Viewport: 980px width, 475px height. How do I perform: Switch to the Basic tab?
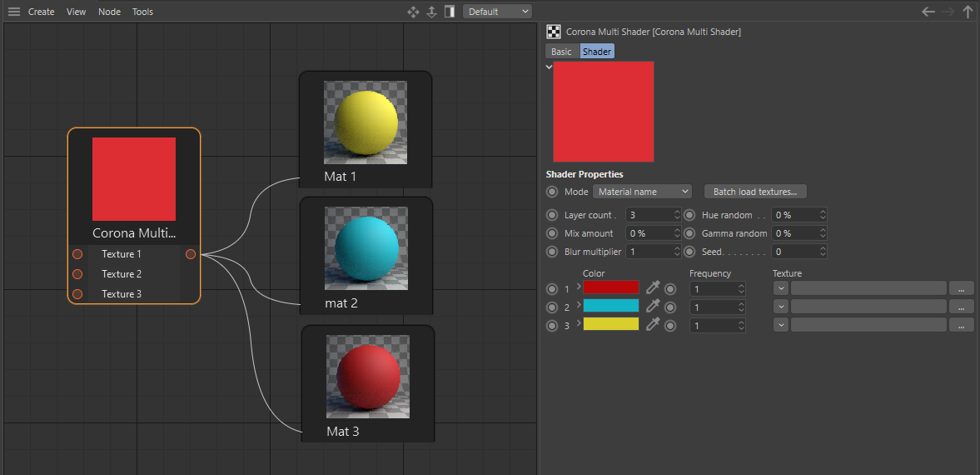561,52
